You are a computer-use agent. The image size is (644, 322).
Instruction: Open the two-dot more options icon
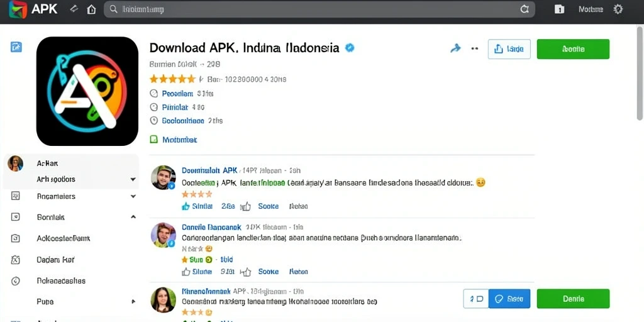(x=475, y=48)
